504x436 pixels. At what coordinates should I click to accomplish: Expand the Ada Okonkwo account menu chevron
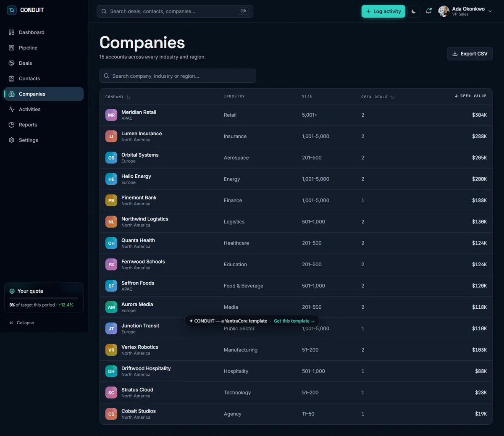coord(490,11)
